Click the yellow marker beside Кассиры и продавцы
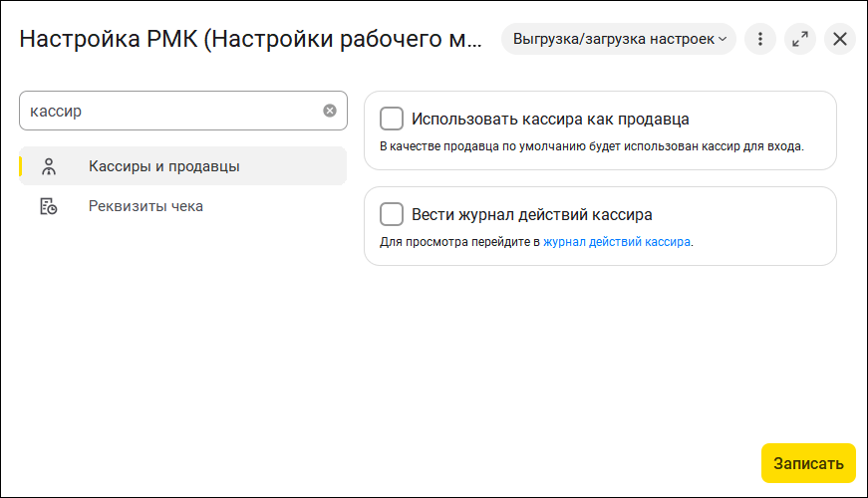868x498 pixels. (x=21, y=166)
